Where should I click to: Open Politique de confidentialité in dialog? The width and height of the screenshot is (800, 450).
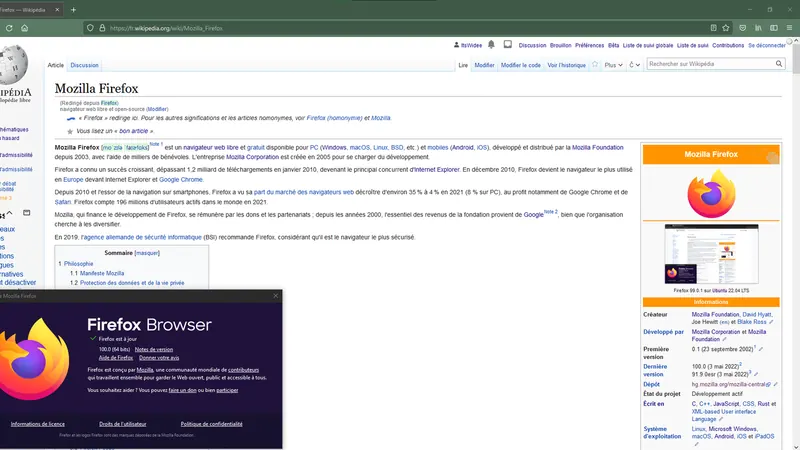pos(211,424)
